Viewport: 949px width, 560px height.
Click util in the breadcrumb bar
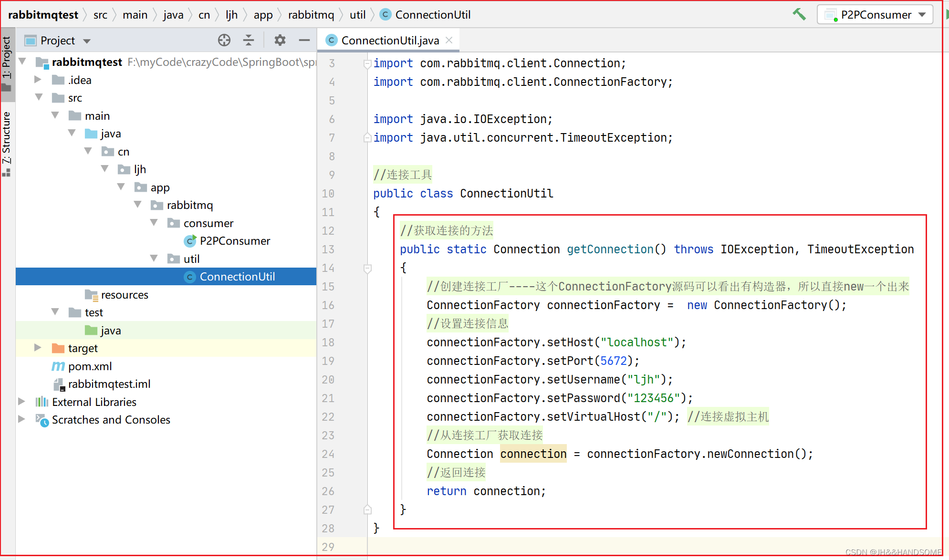pos(357,15)
